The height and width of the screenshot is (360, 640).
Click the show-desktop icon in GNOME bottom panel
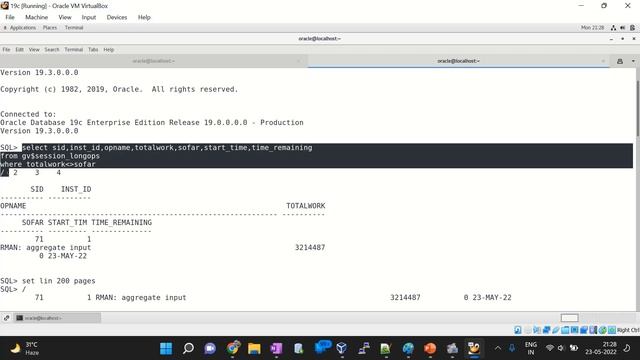(6, 318)
